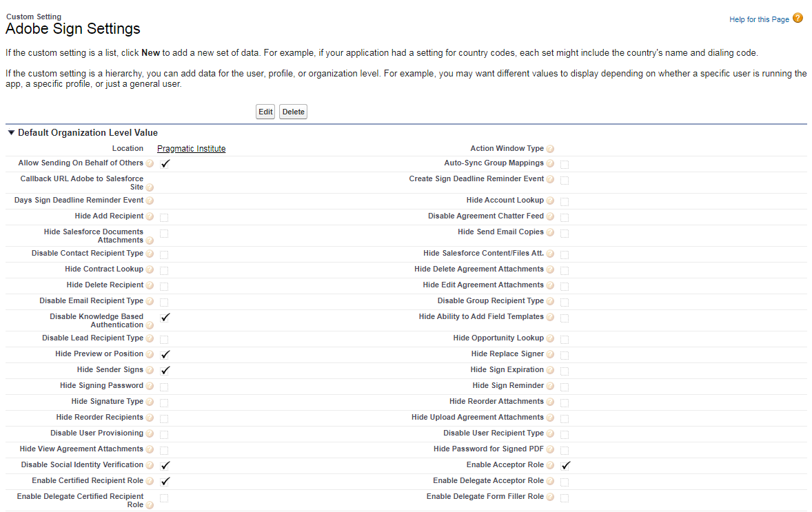Click help icon for Hide Account Lookup

[x=550, y=201]
